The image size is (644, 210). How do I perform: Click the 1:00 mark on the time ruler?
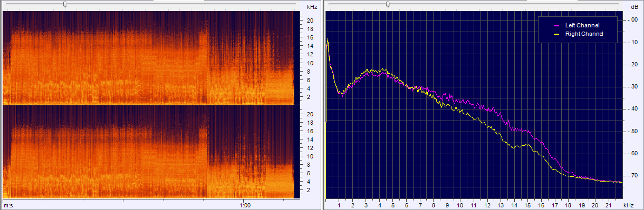tap(245, 205)
